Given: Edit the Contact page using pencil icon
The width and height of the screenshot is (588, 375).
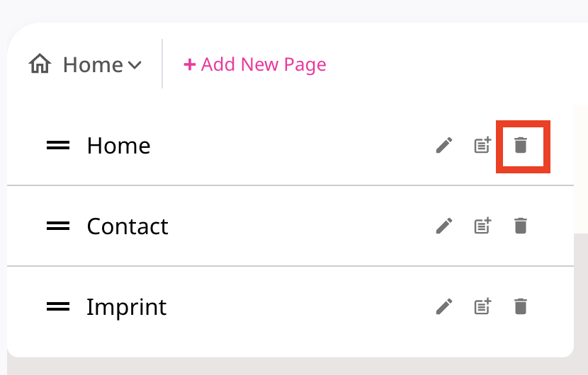Looking at the screenshot, I should (x=444, y=226).
